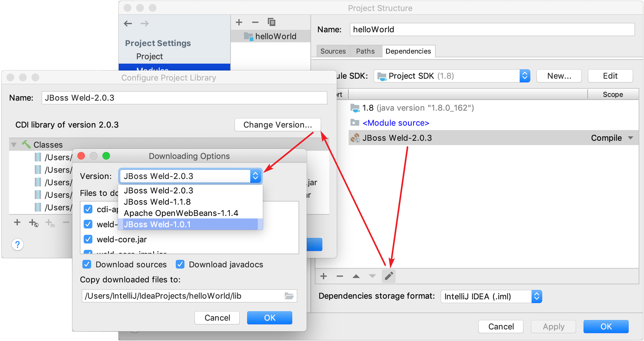The height and width of the screenshot is (341, 644).
Task: Select the 1.8 java version dependency row
Action: [493, 108]
